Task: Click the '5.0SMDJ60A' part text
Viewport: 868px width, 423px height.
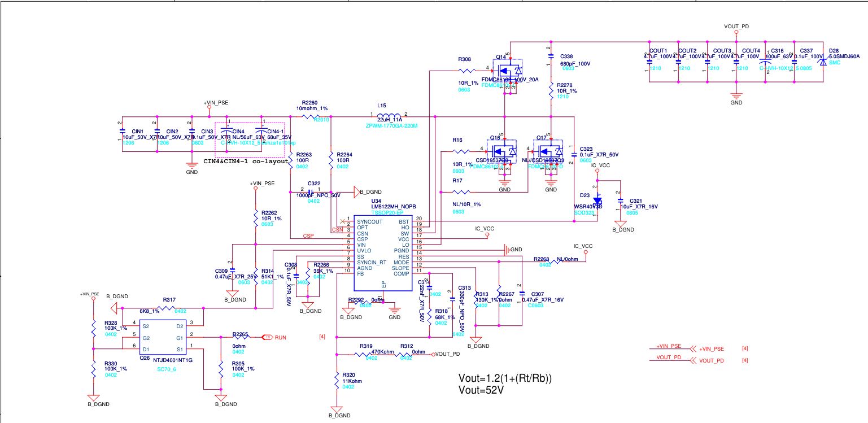Action: pyautogui.click(x=844, y=56)
